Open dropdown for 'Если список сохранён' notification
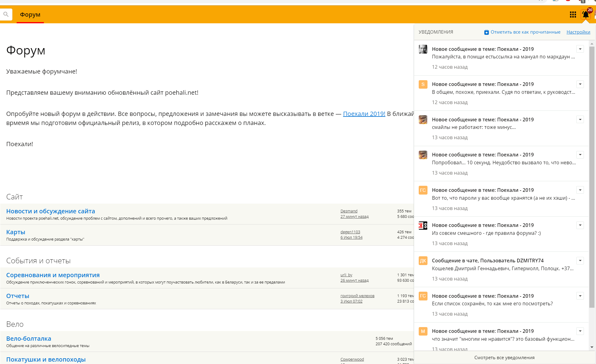 [x=580, y=296]
